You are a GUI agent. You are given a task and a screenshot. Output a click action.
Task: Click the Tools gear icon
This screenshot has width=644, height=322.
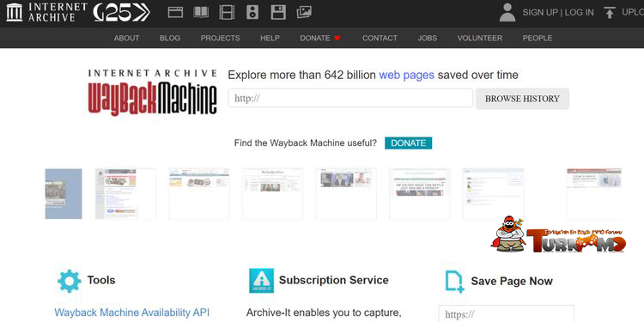click(70, 281)
